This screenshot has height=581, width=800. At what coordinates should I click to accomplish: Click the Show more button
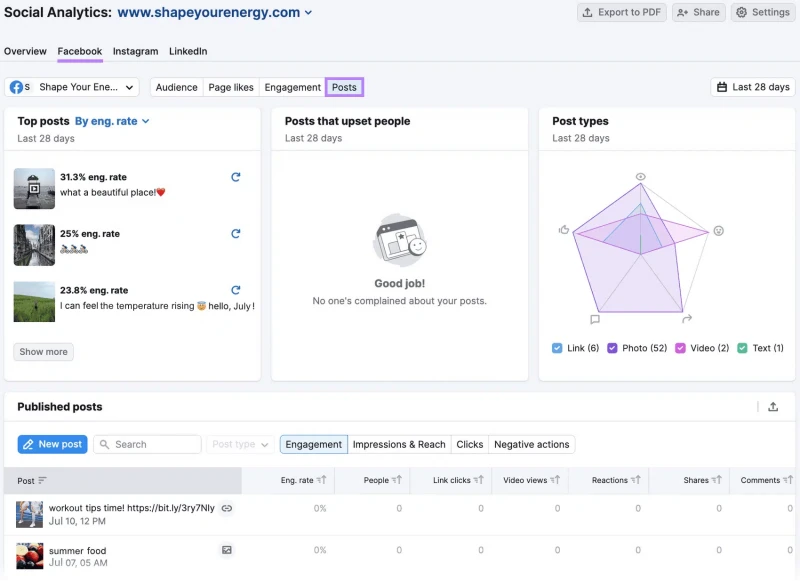(x=43, y=351)
